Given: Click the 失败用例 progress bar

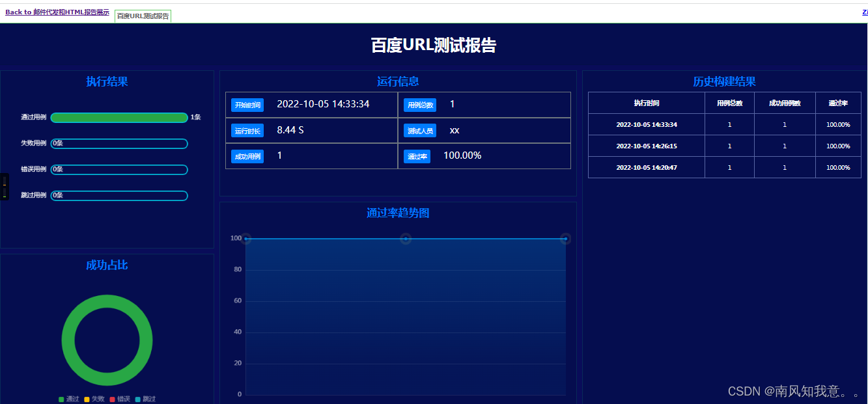Looking at the screenshot, I should pos(119,144).
